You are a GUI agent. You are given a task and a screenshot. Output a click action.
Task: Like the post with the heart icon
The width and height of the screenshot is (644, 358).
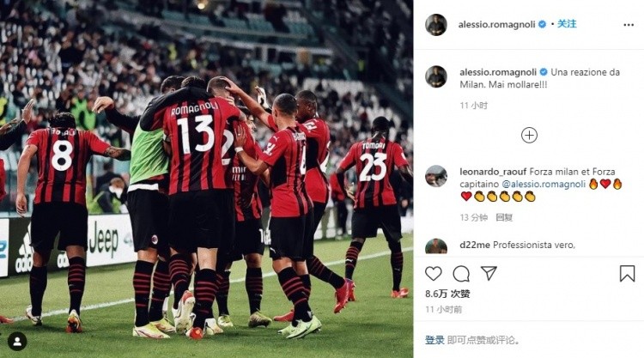click(x=434, y=273)
